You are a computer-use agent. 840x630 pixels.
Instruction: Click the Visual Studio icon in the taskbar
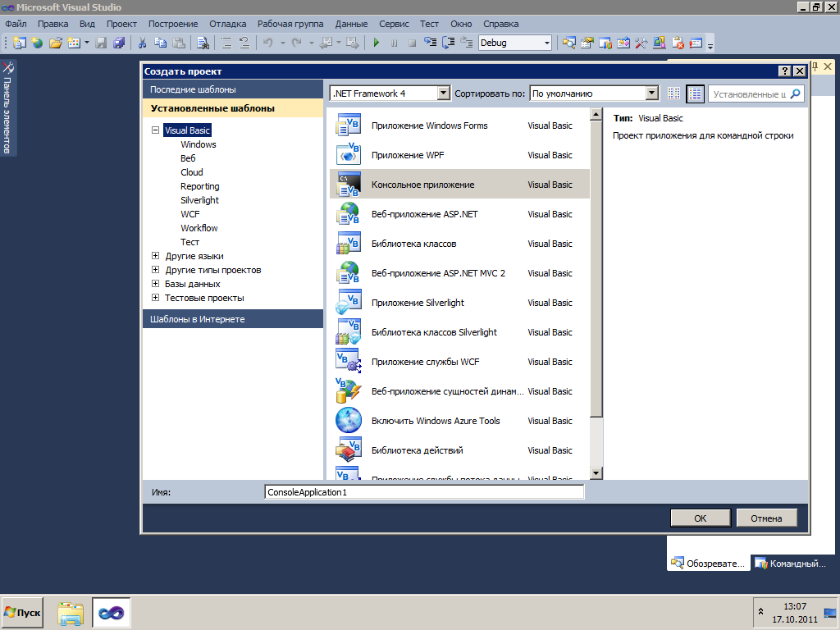click(111, 612)
